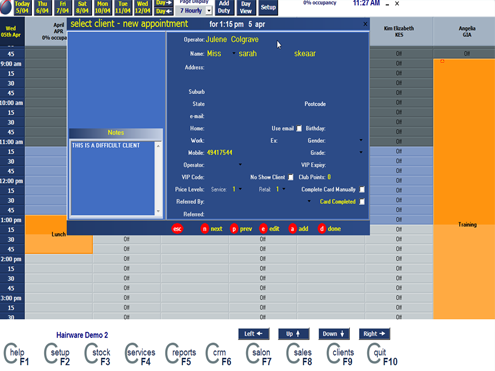Click the red e edit icon
The height and width of the screenshot is (371, 495).
click(263, 229)
